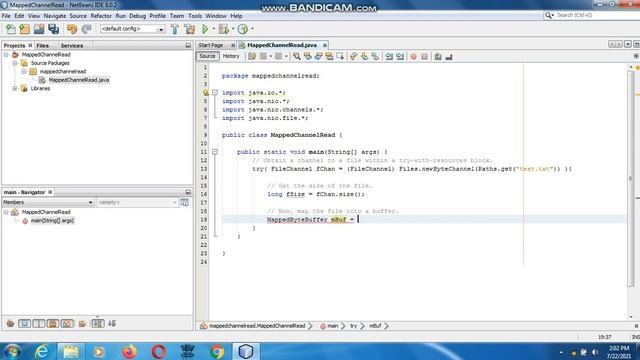Click the Redo toolbar icon
Screen dimensions: 640x360
(86, 29)
